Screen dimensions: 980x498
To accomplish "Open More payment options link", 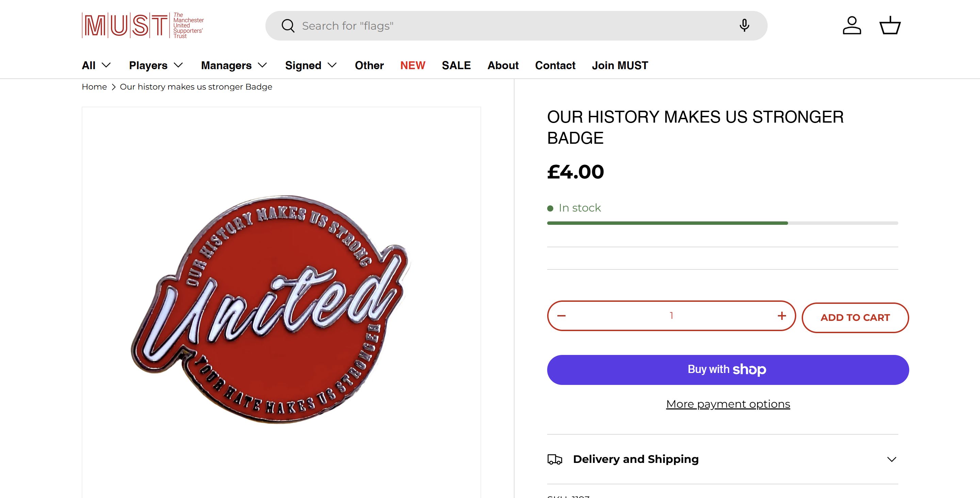I will 728,404.
